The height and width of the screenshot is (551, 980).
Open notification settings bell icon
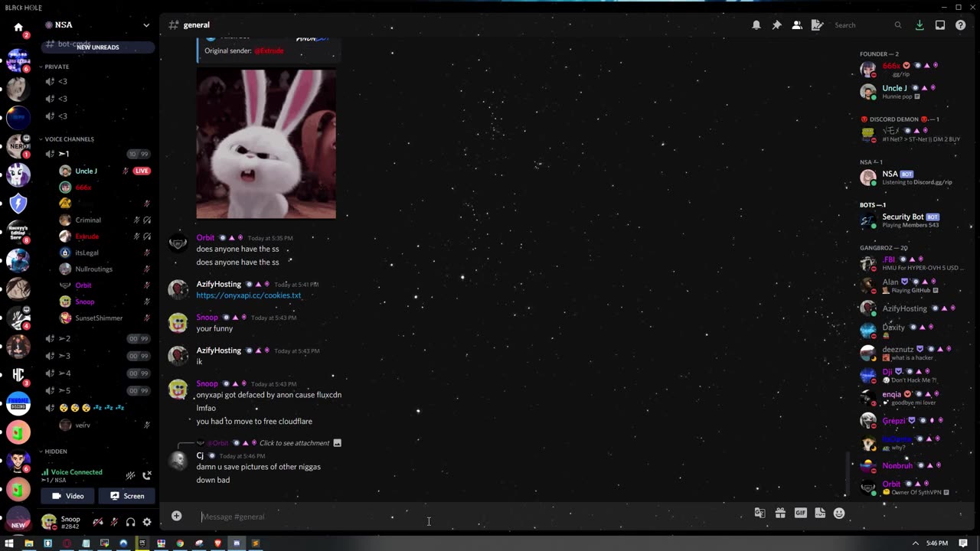[756, 25]
